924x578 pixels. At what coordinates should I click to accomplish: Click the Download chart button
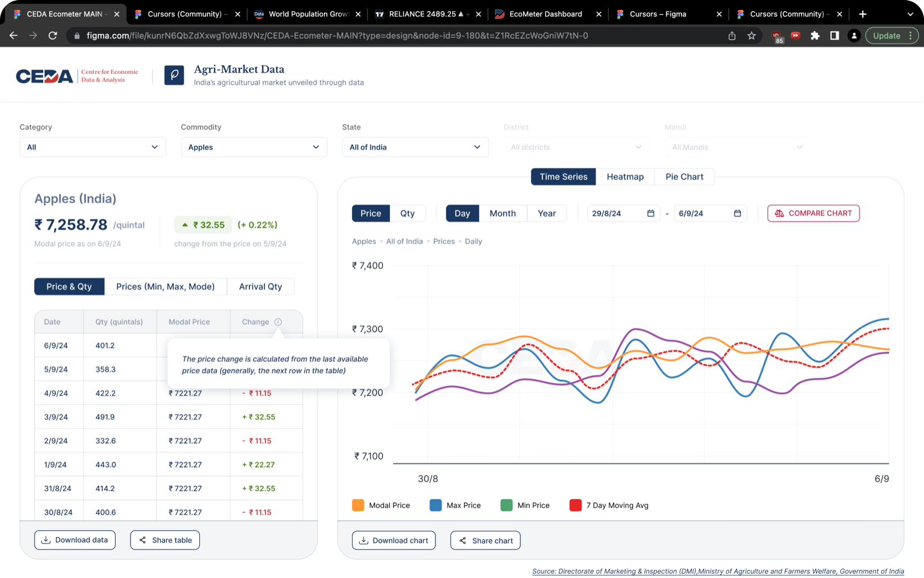[x=394, y=540]
